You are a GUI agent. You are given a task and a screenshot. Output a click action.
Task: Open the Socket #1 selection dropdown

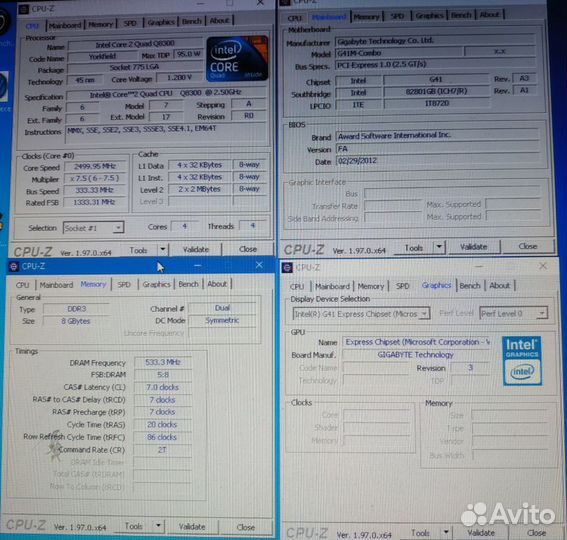94,228
